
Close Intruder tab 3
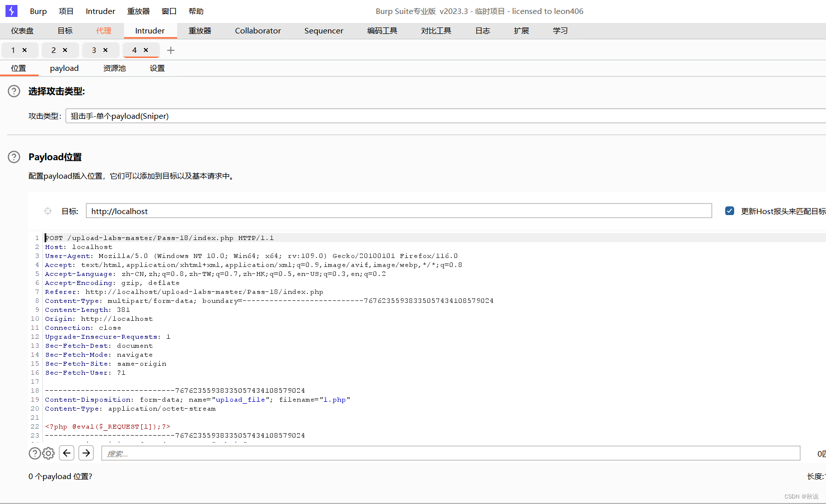tap(105, 50)
